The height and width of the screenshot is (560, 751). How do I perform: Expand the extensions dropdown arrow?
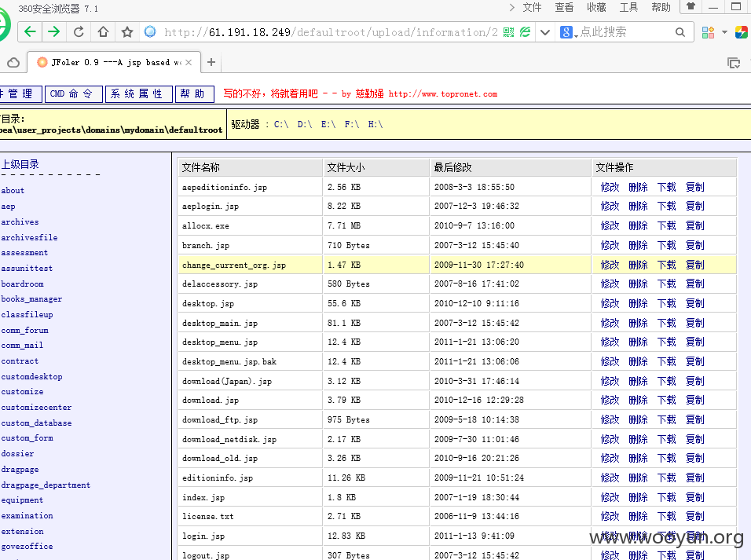click(x=724, y=32)
